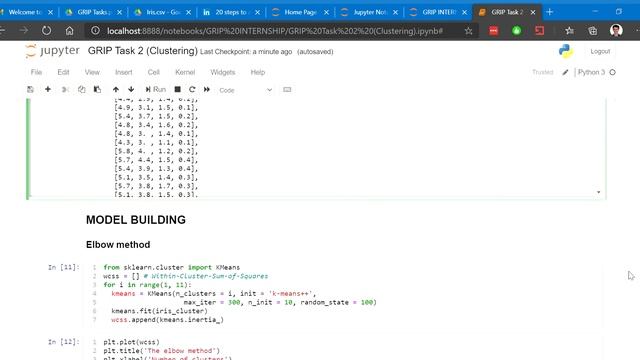Click the In [11] cell prompt
This screenshot has width=640, height=360.
(x=64, y=267)
